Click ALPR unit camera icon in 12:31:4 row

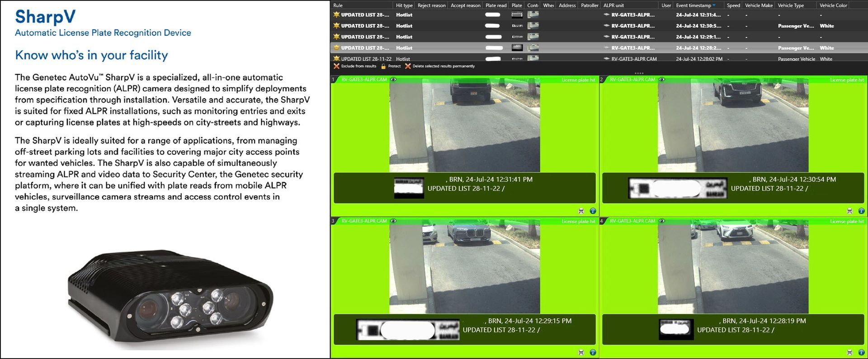(607, 14)
